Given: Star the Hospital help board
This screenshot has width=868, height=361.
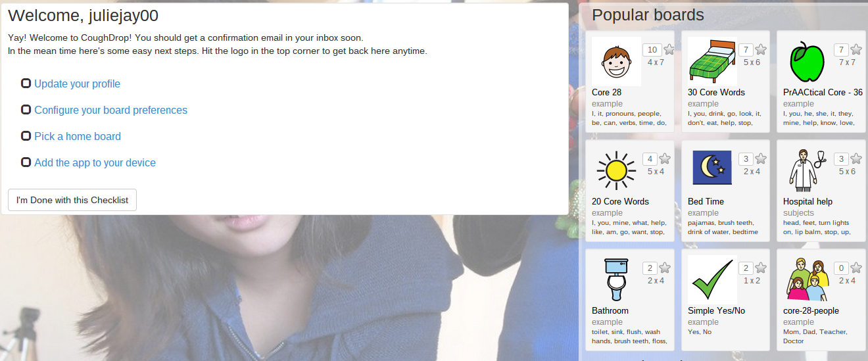Looking at the screenshot, I should coord(856,158).
